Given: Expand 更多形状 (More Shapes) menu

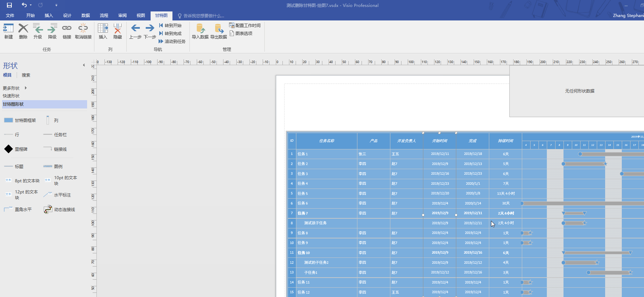Looking at the screenshot, I should [x=15, y=88].
